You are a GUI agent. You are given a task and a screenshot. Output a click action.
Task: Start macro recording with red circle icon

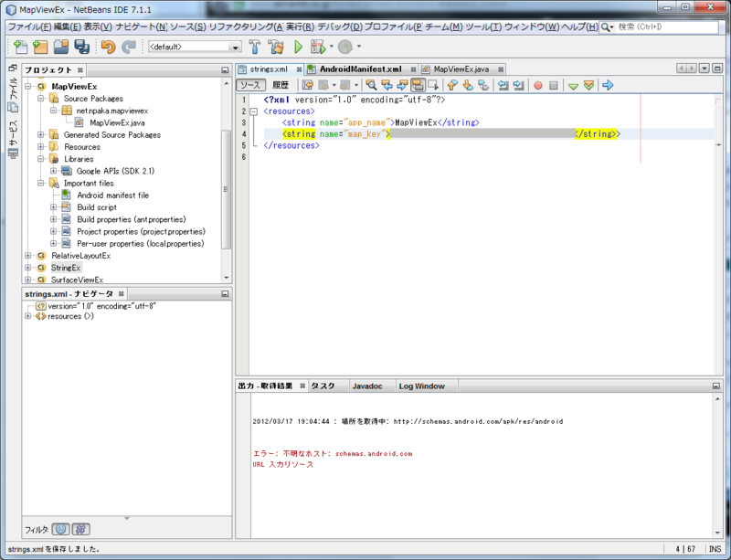[538, 85]
